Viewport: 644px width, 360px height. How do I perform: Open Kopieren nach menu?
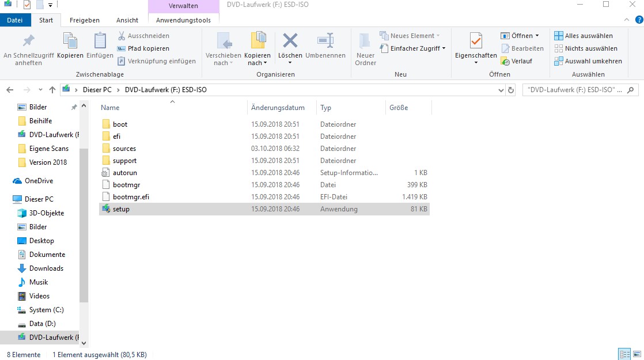point(257,50)
